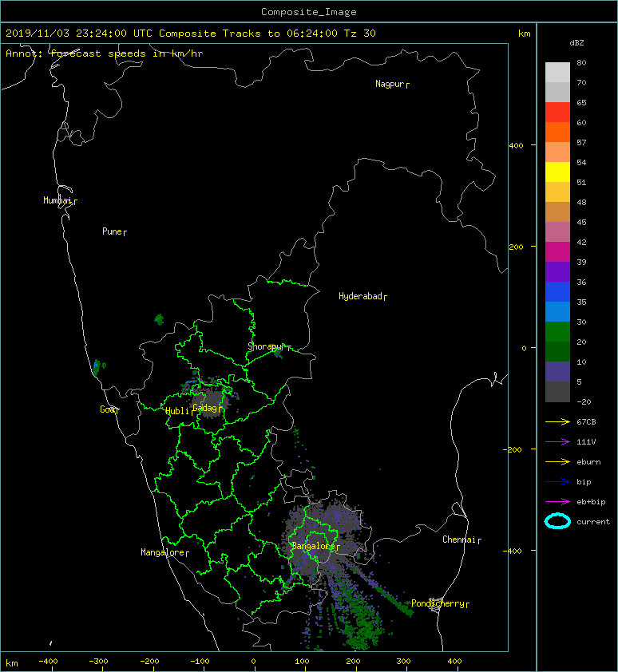Click the km unit label at bottom left
The height and width of the screenshot is (672, 618).
pos(12,663)
